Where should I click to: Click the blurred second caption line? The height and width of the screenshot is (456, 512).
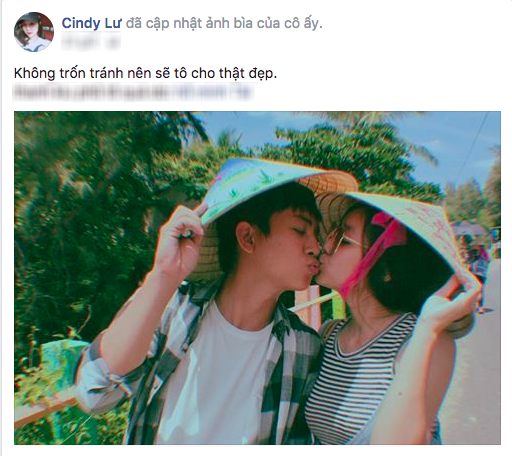tap(133, 92)
